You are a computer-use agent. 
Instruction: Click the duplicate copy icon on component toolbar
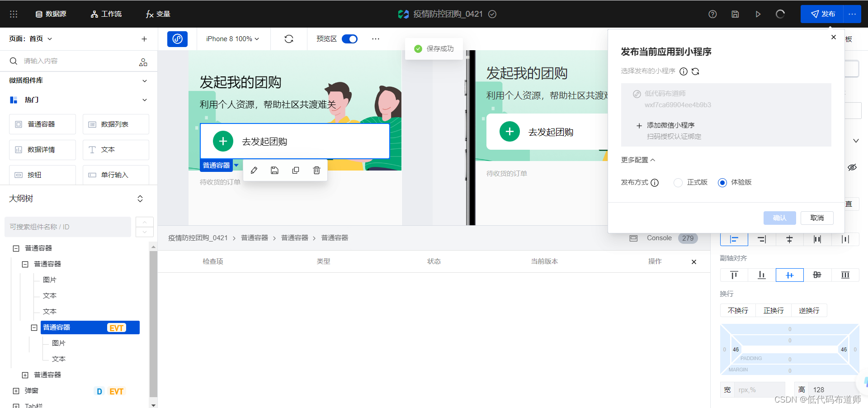point(296,170)
